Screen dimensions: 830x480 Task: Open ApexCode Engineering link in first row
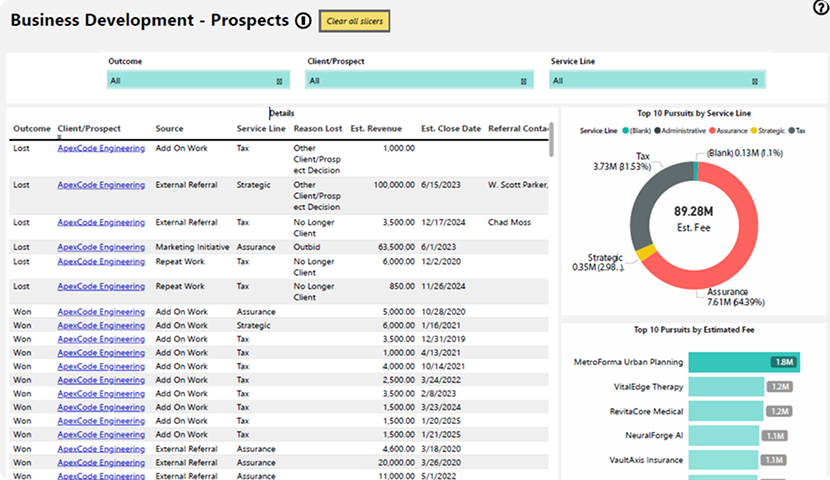point(101,148)
